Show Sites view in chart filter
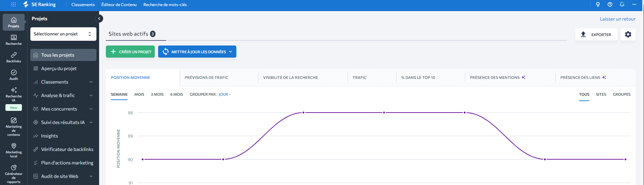 coord(601,94)
